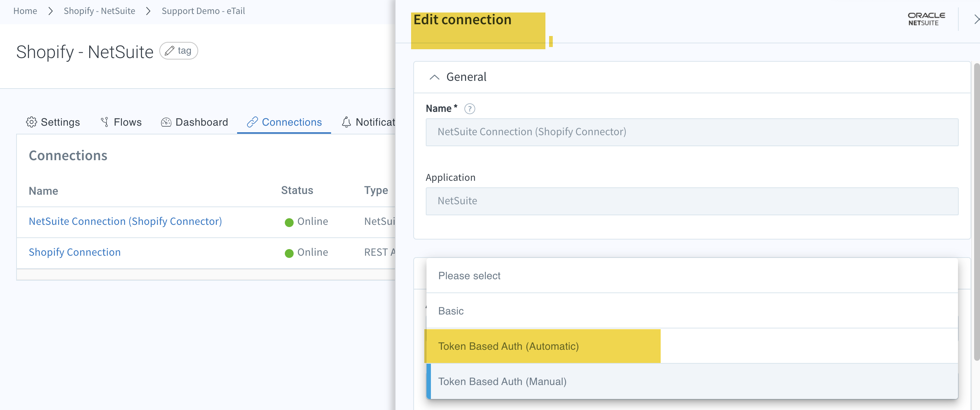
Task: Click the Settings gear icon
Action: (31, 122)
